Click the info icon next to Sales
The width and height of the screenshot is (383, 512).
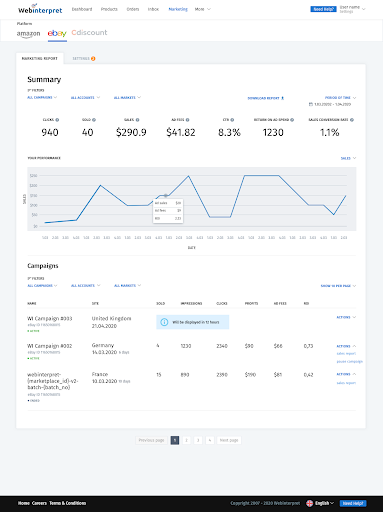137,120
